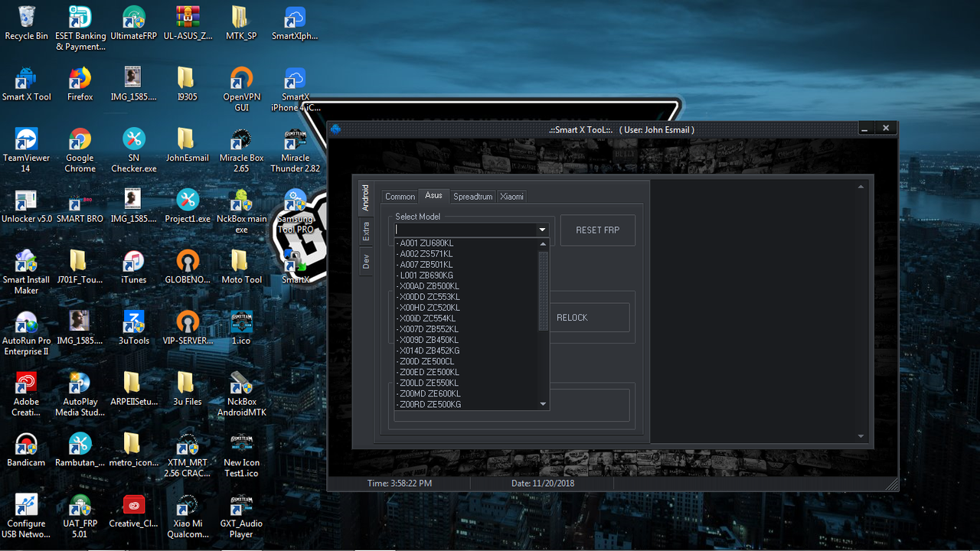Choose X00HD ZC520KL from model list
The height and width of the screenshot is (551, 980).
(466, 308)
